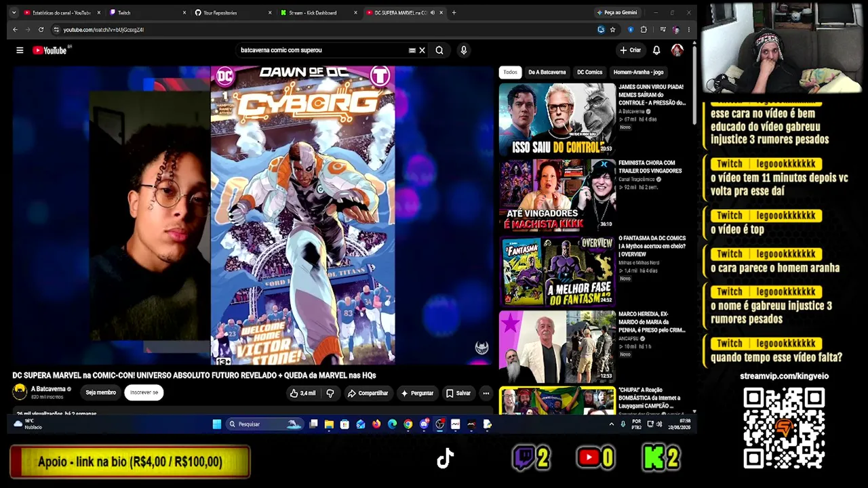Like the video (3,4 mil)
Screen dimensions: 868x488
[x=302, y=393]
